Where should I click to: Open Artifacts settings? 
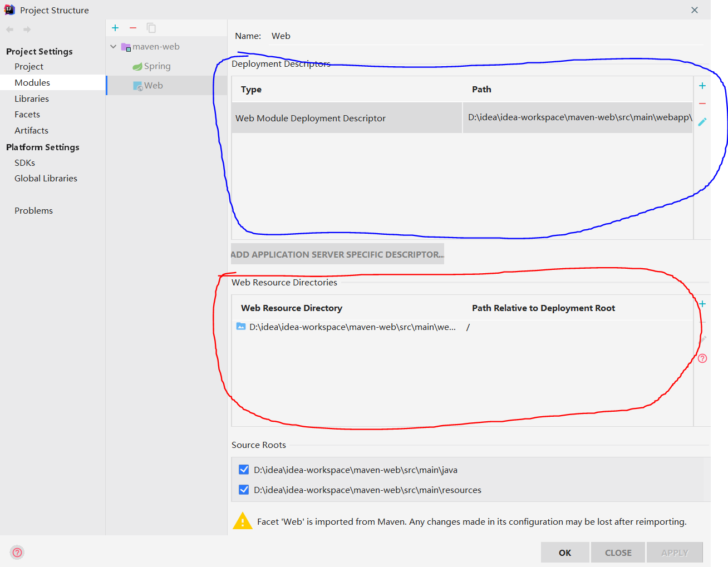click(x=31, y=131)
